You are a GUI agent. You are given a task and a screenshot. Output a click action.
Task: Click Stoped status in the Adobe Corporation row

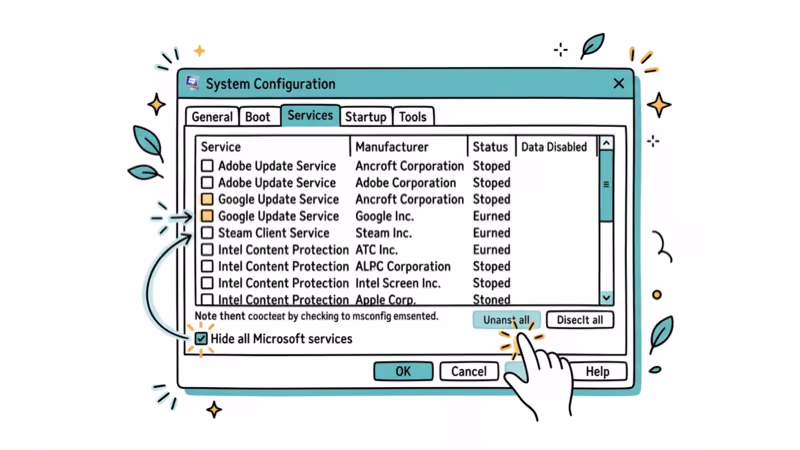click(491, 183)
